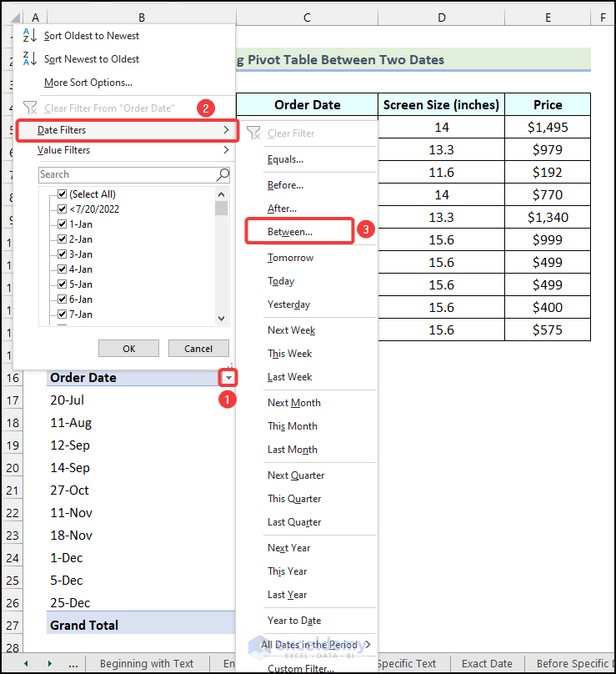Select row 20 header
616x674 pixels.
pyautogui.click(x=13, y=468)
